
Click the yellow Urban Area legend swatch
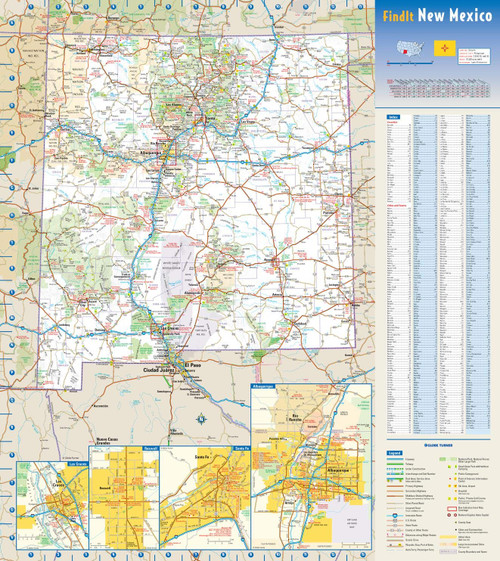tap(448, 537)
